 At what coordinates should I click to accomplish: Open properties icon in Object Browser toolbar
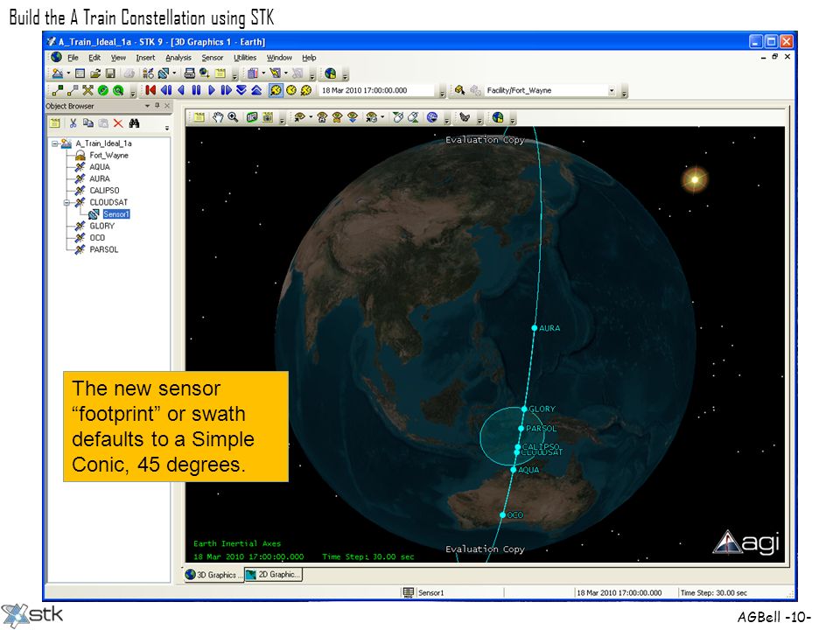pyautogui.click(x=54, y=123)
